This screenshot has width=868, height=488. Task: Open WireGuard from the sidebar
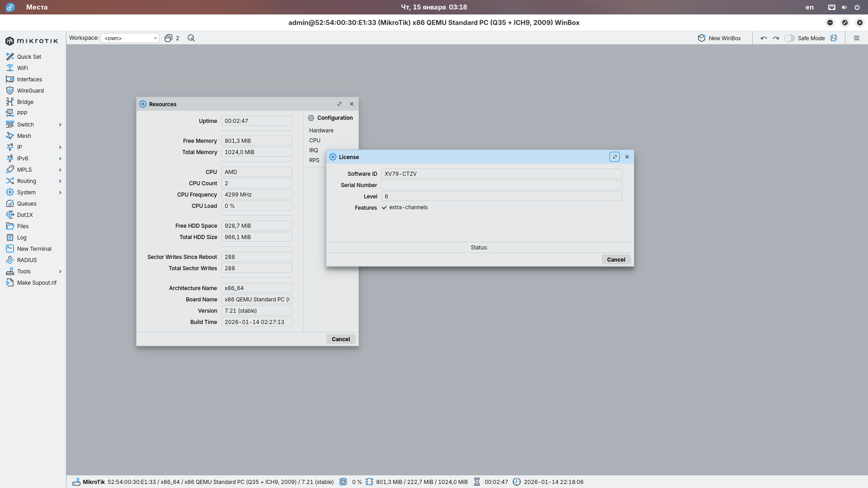pyautogui.click(x=30, y=91)
